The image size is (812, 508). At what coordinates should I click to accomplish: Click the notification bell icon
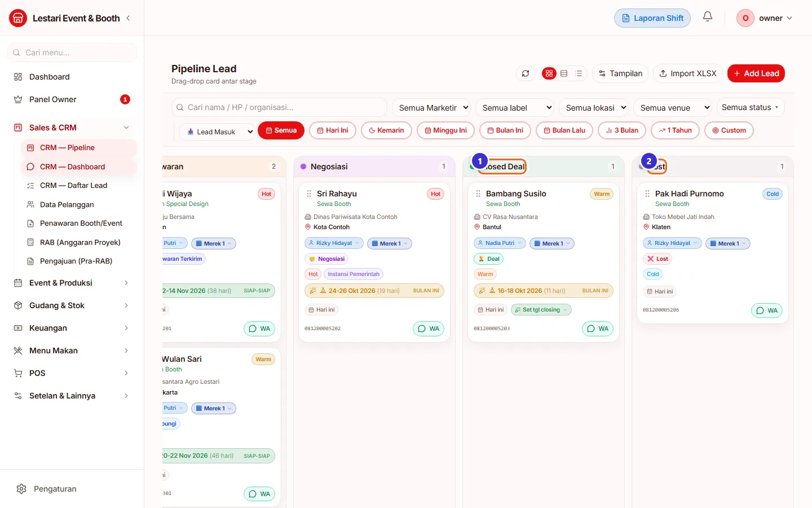708,17
